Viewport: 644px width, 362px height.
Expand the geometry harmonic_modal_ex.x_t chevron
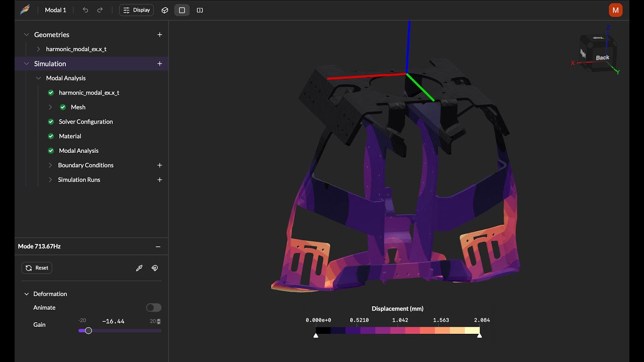(x=38, y=49)
